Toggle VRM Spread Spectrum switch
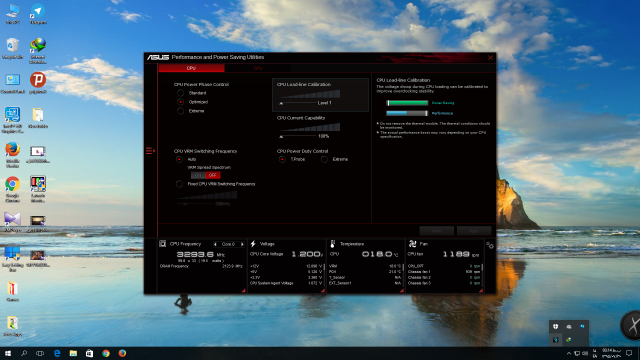 (206, 175)
